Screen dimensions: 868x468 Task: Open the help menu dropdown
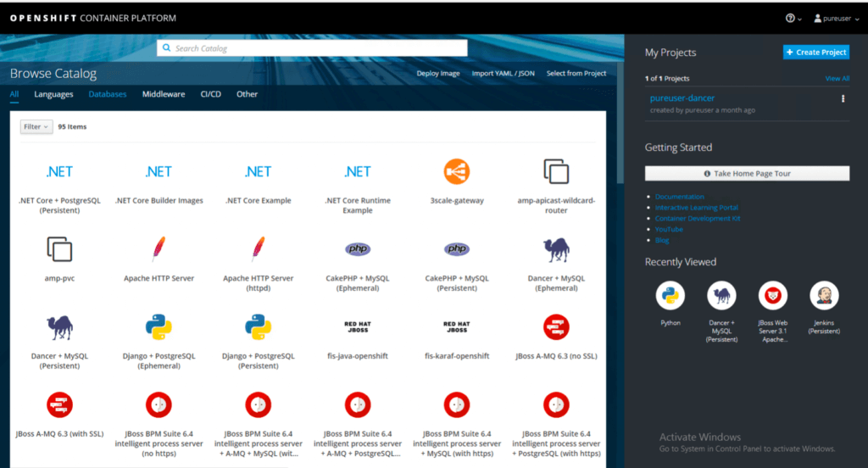click(793, 19)
